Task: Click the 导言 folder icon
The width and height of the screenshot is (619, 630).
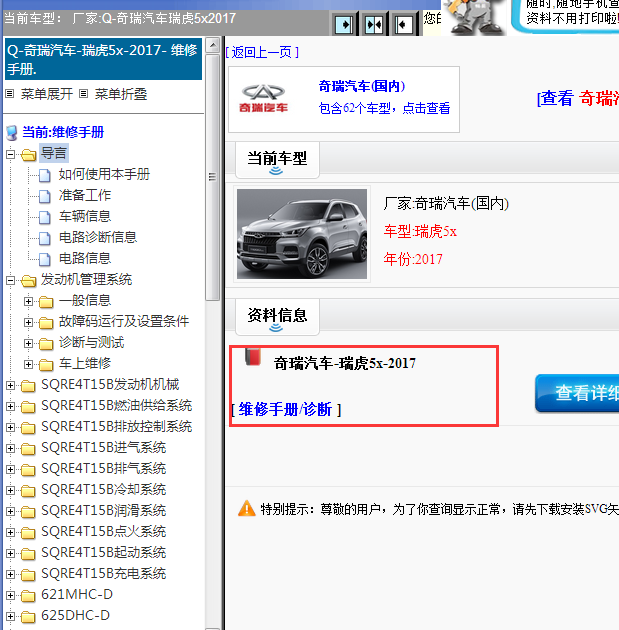Action: click(29, 154)
